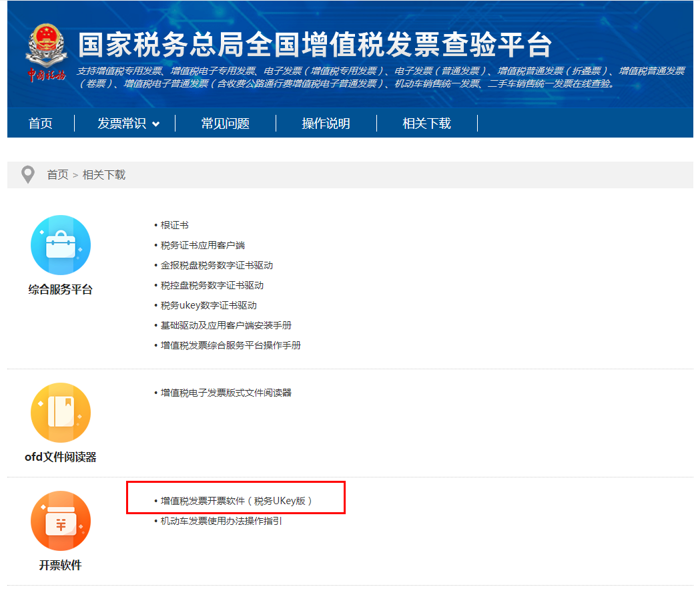Screen dimensions: 700x595
Task: Open the 首页 navigation menu item
Action: tap(40, 124)
